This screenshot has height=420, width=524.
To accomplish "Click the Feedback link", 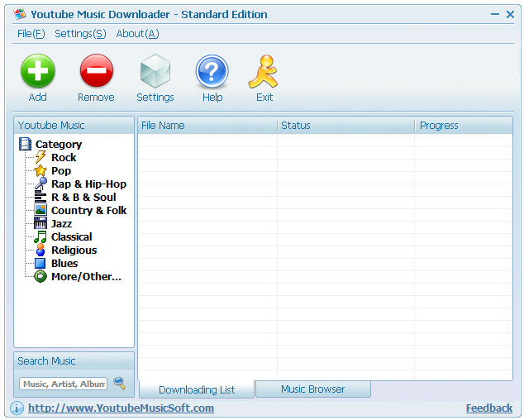I will (x=489, y=408).
